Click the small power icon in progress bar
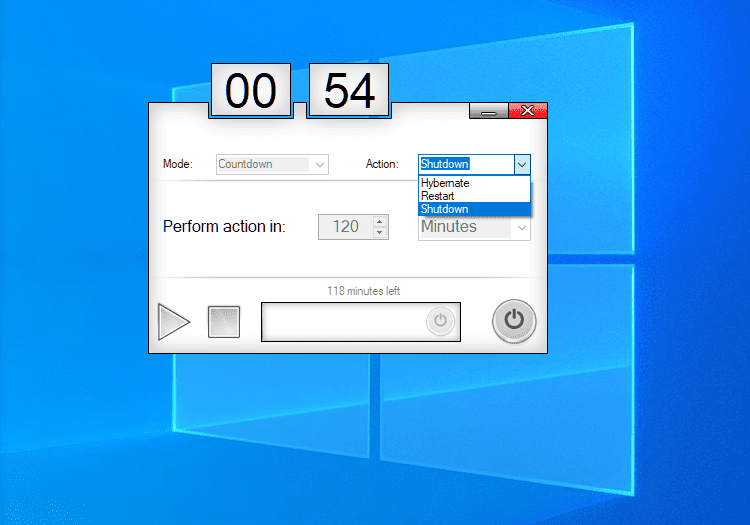 440,321
